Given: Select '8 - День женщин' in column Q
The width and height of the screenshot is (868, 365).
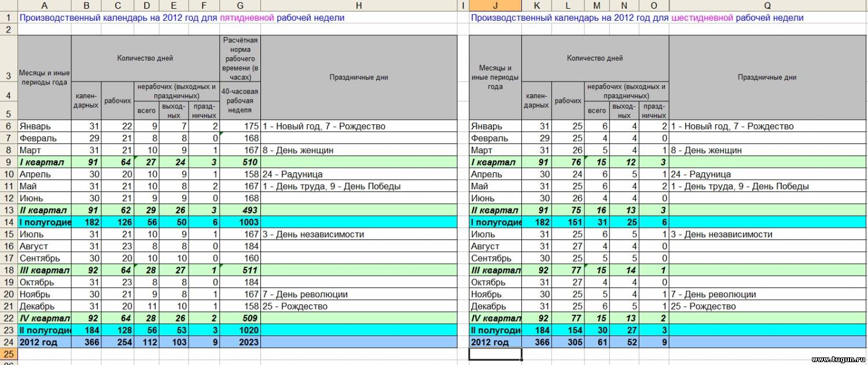Looking at the screenshot, I should coord(768,150).
